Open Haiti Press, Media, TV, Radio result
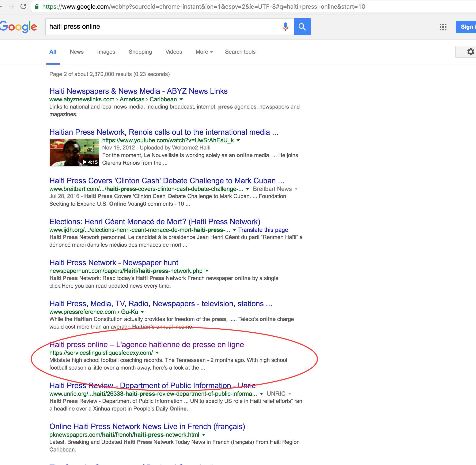The image size is (476, 465). click(161, 304)
